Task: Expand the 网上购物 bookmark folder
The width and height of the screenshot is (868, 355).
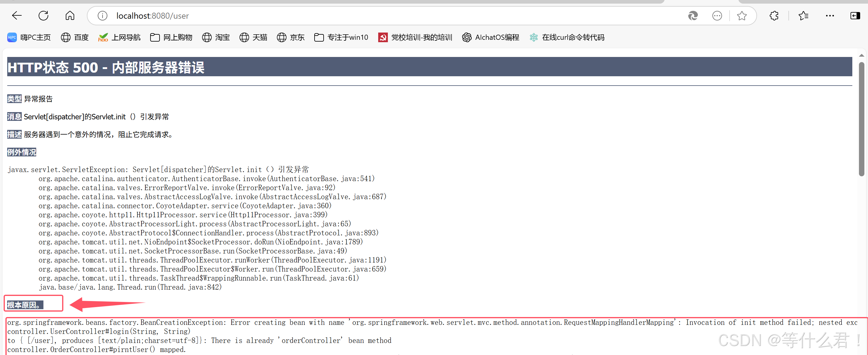Action: point(171,37)
